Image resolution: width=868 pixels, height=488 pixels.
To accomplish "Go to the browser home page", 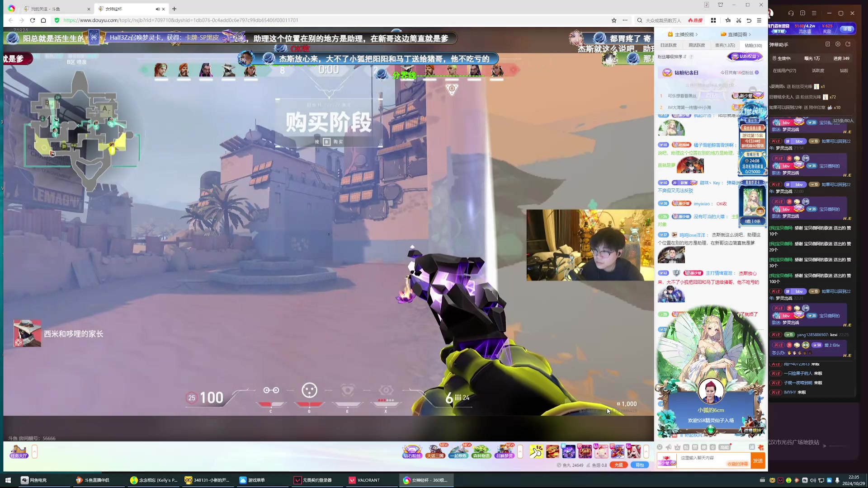I will point(43,20).
